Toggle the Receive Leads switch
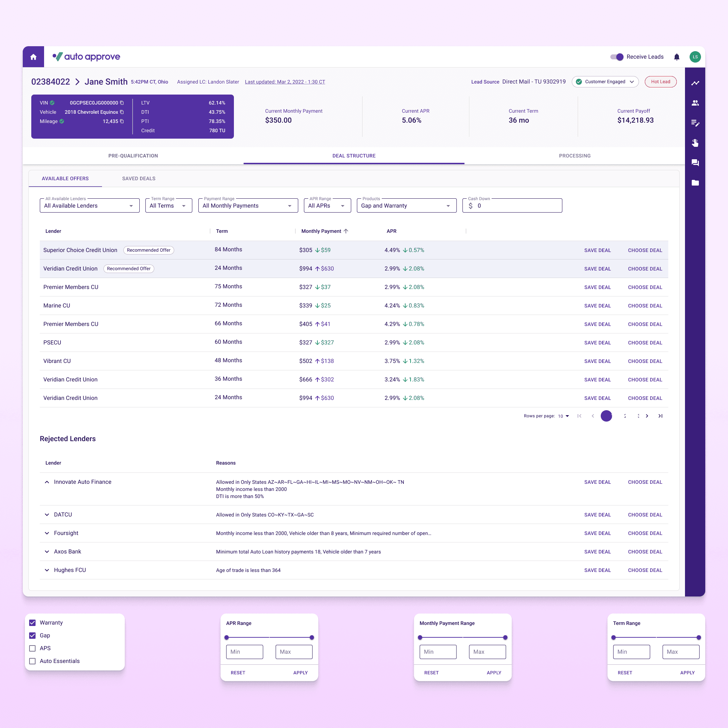This screenshot has height=728, width=728. point(617,57)
